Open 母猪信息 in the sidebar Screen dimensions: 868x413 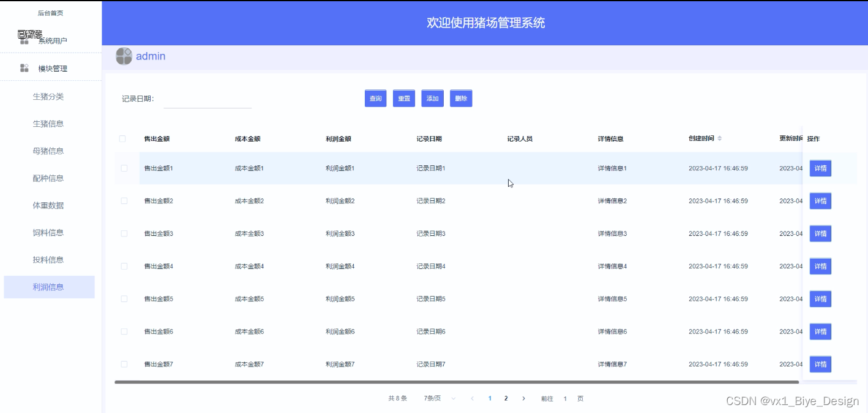click(x=48, y=151)
